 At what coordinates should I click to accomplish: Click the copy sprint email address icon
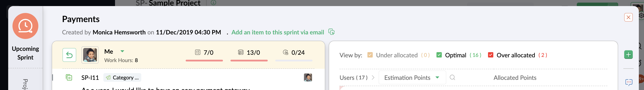pos(331,32)
